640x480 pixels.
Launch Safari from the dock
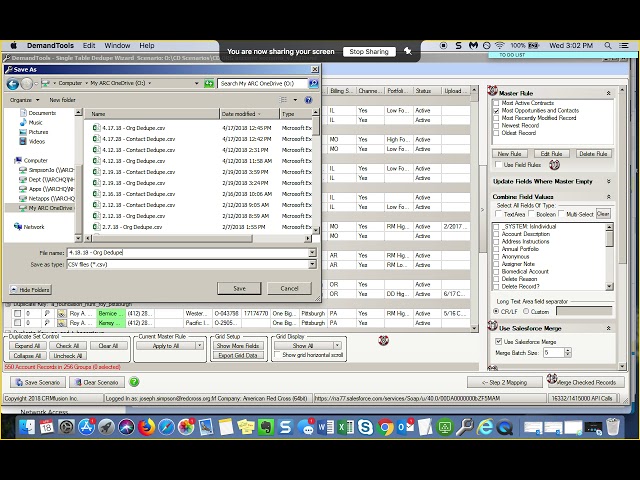pos(166,427)
